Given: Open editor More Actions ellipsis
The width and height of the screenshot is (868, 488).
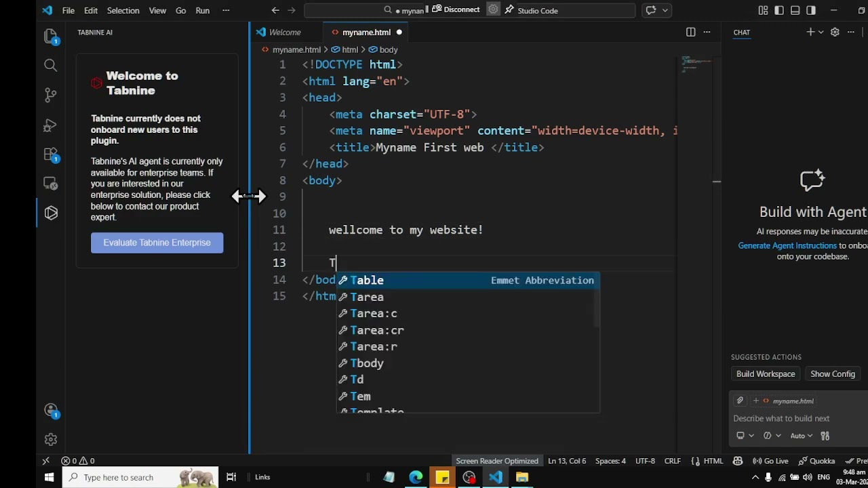Looking at the screenshot, I should tap(707, 32).
